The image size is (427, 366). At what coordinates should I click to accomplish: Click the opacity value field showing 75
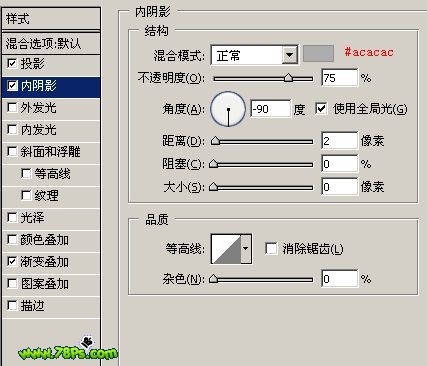coord(340,78)
